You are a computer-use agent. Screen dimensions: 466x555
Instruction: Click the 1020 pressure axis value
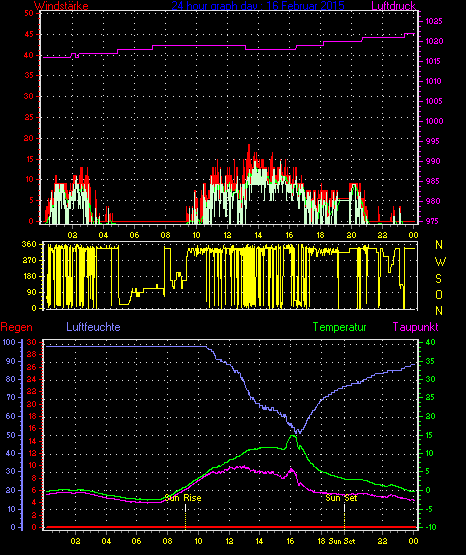pos(434,41)
